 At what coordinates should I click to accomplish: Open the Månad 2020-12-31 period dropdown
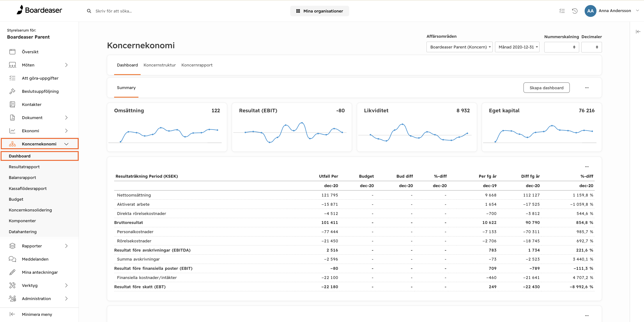(x=517, y=47)
